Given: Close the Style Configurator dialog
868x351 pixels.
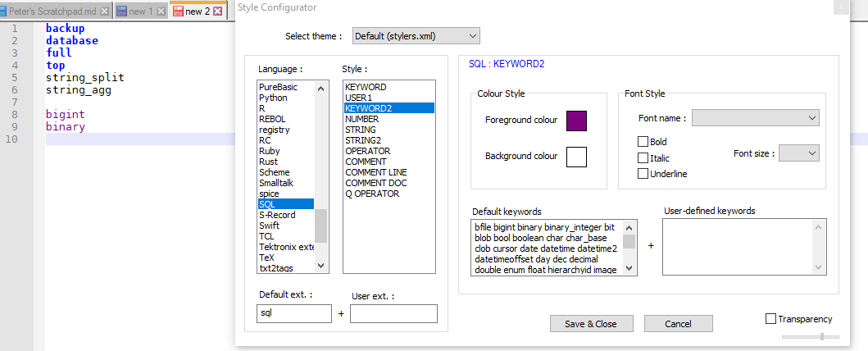Looking at the screenshot, I should (842, 7).
